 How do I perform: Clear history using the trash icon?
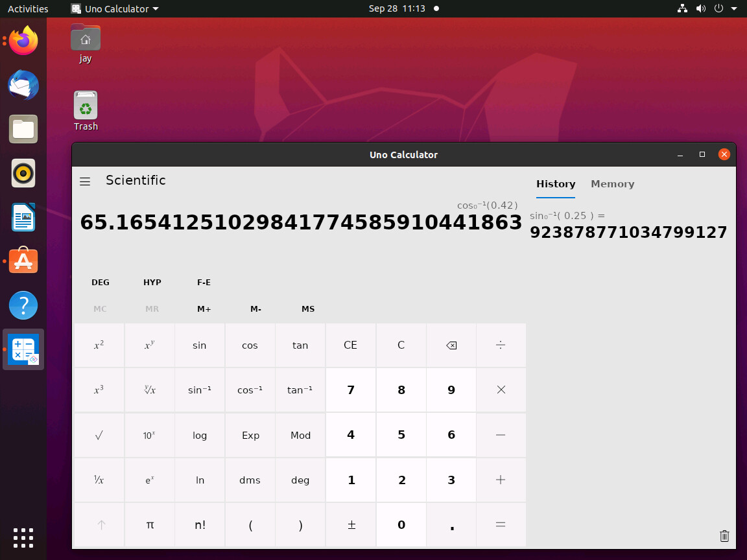[724, 536]
